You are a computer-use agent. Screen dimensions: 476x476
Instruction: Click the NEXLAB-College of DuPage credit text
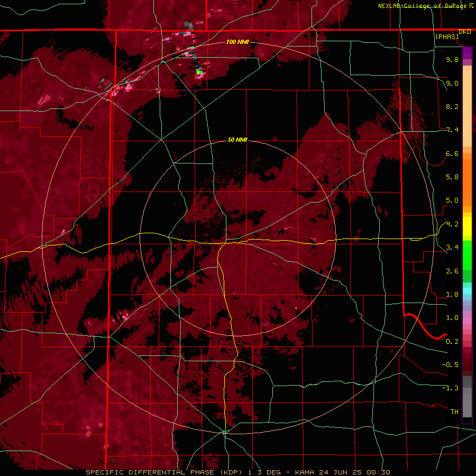(422, 6)
